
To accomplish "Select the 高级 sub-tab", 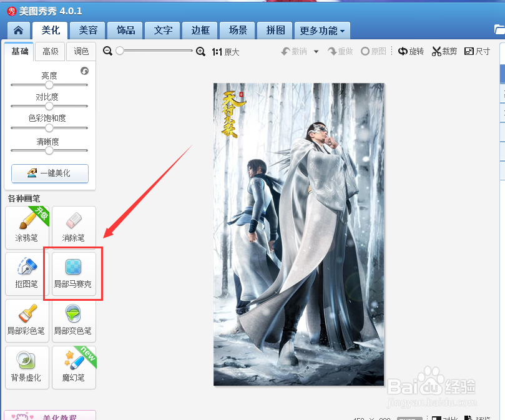I will coord(50,51).
